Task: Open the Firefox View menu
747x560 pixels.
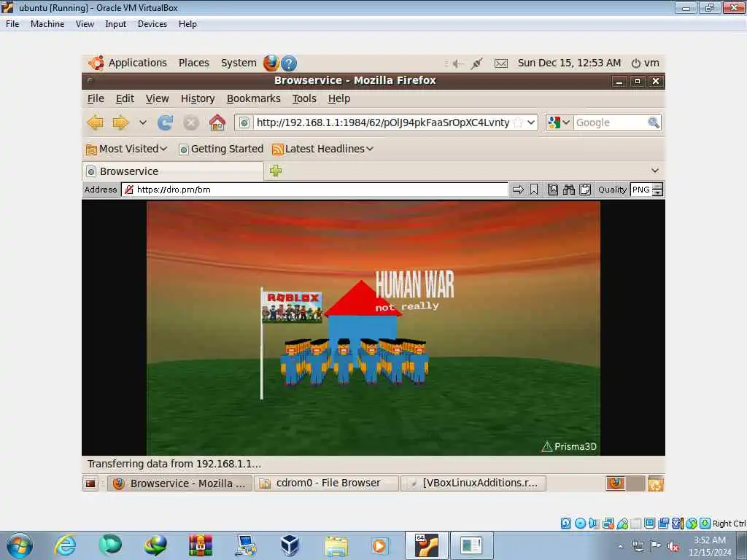Action: 158,98
